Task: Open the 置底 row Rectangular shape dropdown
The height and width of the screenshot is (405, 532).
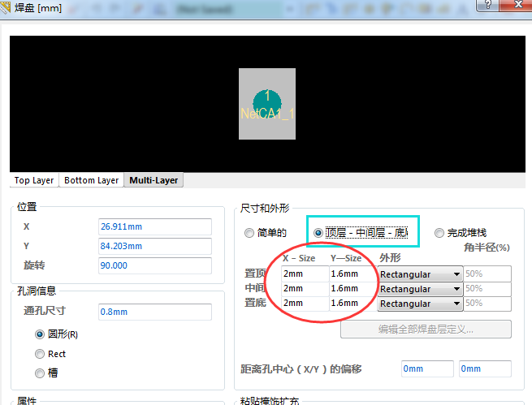Action: [x=419, y=304]
